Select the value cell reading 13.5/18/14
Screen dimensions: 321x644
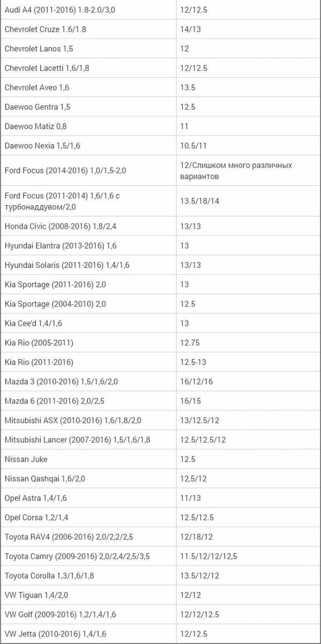click(x=200, y=201)
